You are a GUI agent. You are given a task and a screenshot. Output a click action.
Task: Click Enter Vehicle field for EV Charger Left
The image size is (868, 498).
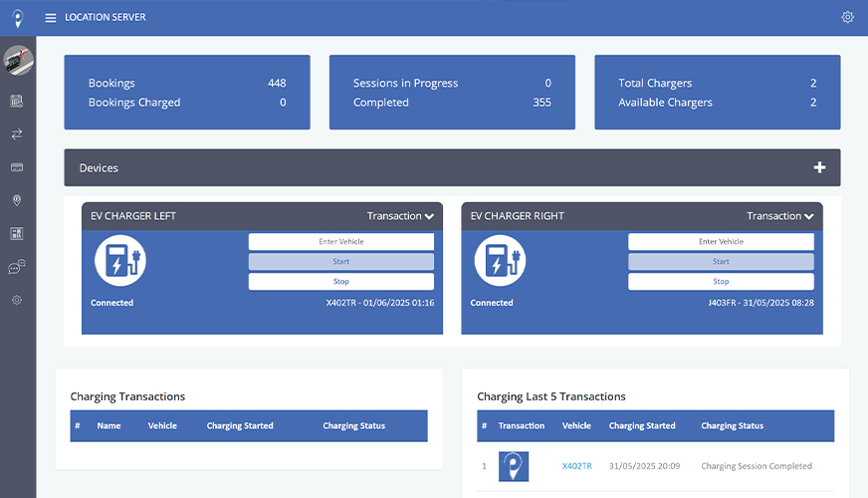pos(340,242)
